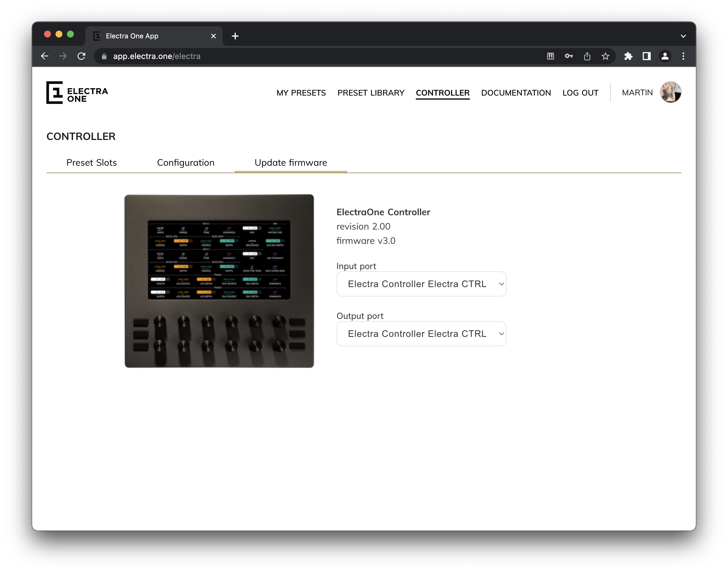Open the Input port dropdown
The image size is (728, 573).
click(421, 284)
